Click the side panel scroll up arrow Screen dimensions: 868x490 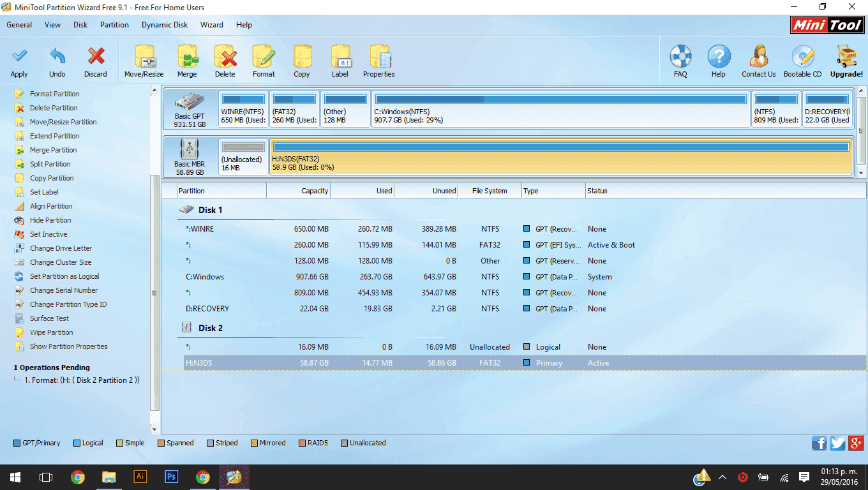click(154, 91)
